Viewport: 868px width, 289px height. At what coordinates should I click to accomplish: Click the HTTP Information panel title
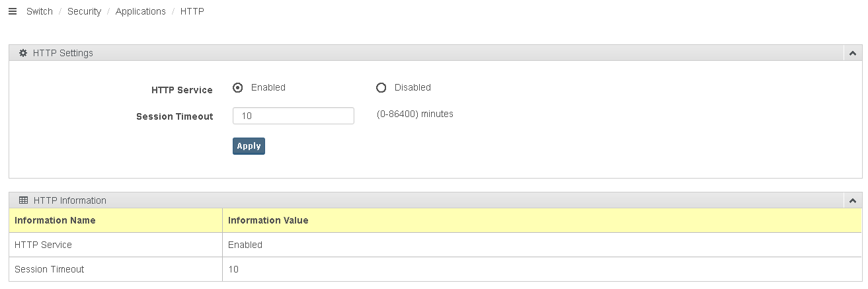(x=69, y=200)
